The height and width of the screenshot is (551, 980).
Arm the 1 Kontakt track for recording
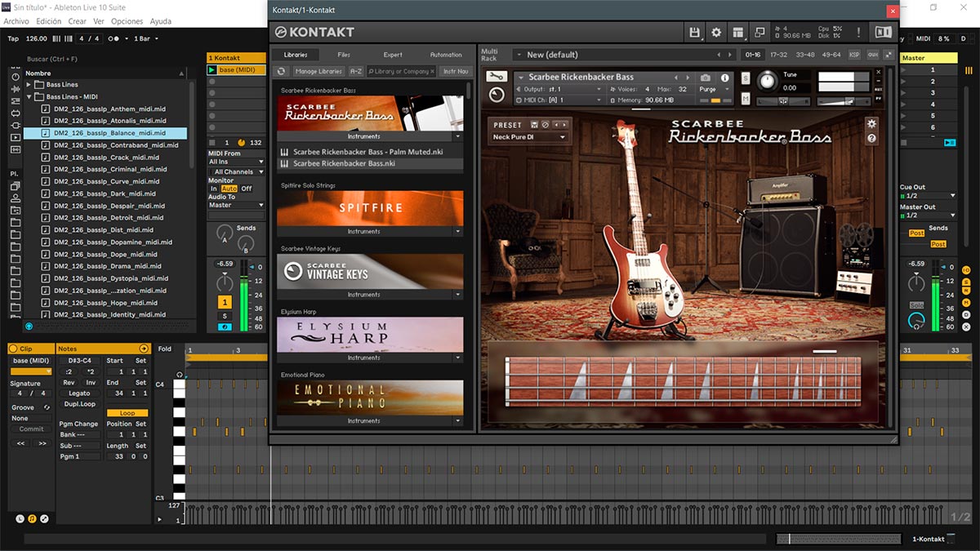(225, 327)
